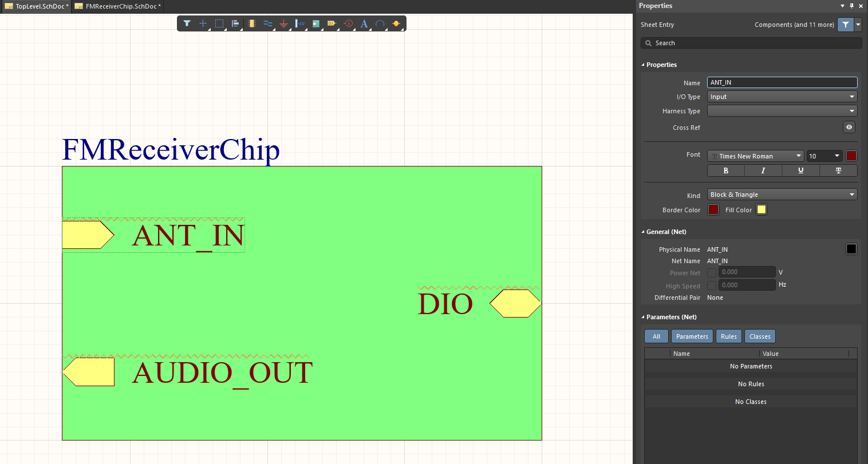Screen dimensions: 868x464
Task: Select the Place Wire tool
Action: click(267, 23)
